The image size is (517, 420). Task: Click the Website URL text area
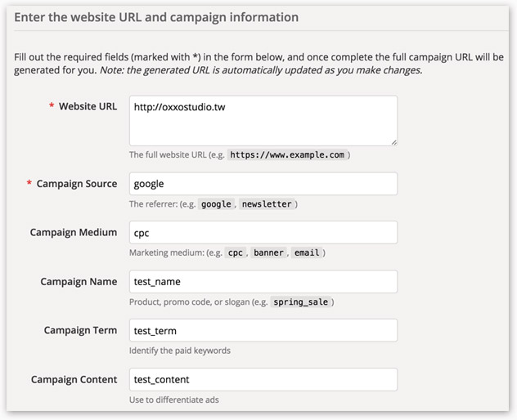tap(263, 120)
